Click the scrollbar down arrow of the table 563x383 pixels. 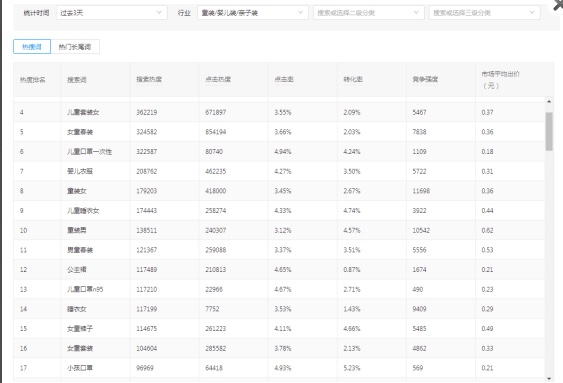pyautogui.click(x=549, y=378)
